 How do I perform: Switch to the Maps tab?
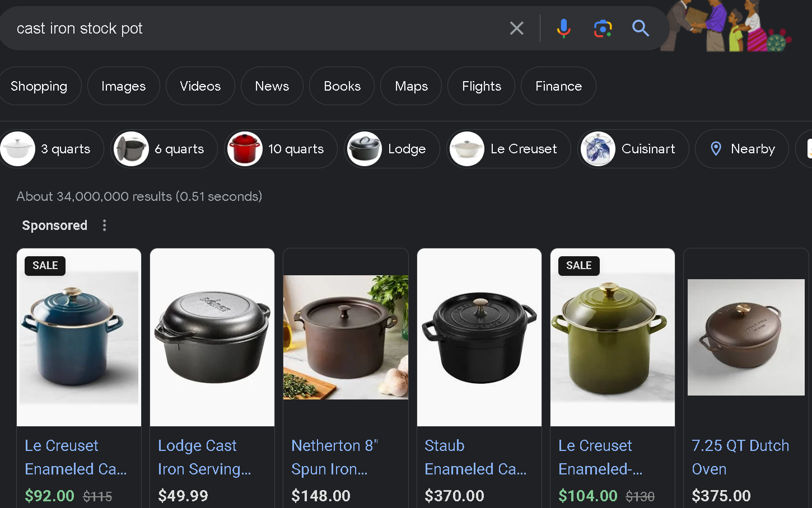point(411,86)
